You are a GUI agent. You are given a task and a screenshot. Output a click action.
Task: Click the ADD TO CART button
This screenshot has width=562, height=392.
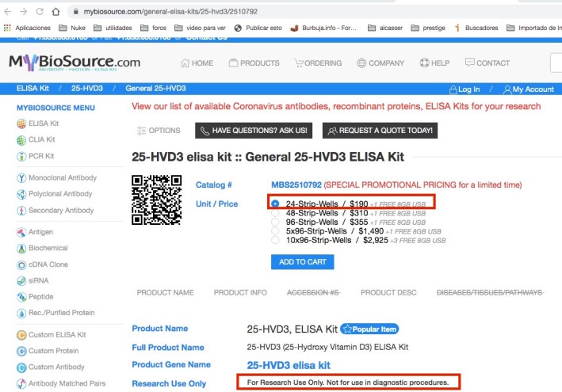(x=302, y=261)
